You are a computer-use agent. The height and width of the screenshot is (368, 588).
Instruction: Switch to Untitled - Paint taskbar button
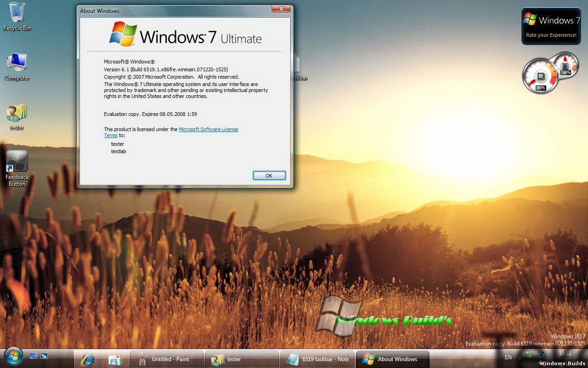[167, 359]
